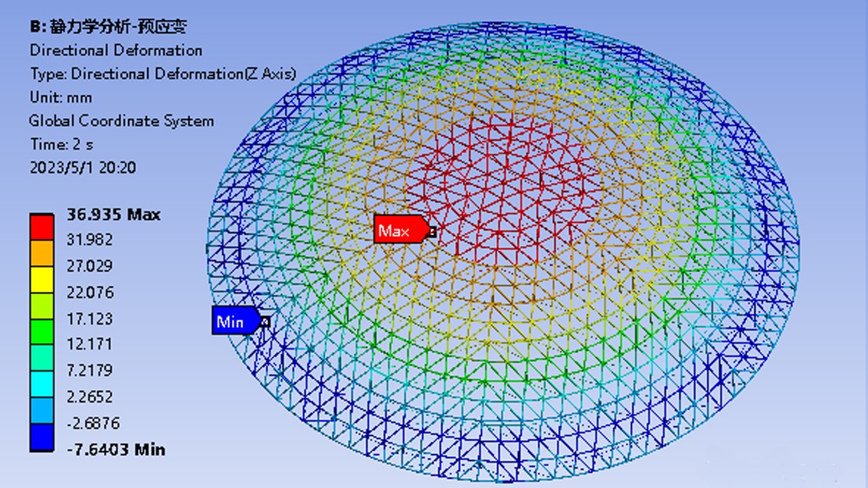868x488 pixels.
Task: Select the dark blue bottom legend band
Action: [x=41, y=437]
